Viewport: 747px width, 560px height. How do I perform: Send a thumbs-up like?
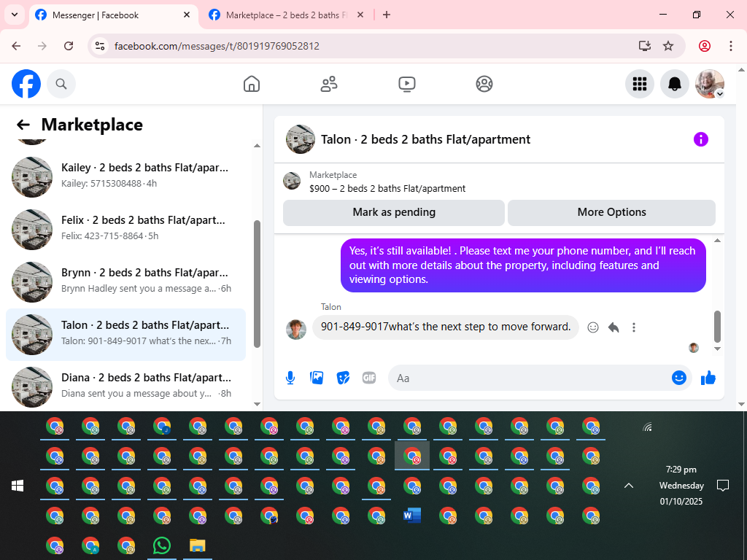click(x=708, y=378)
